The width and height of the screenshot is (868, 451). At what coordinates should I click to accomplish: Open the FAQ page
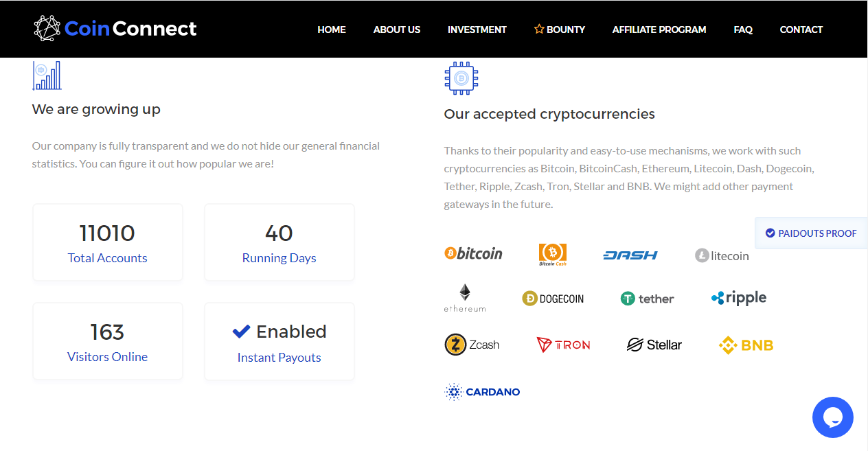(743, 30)
